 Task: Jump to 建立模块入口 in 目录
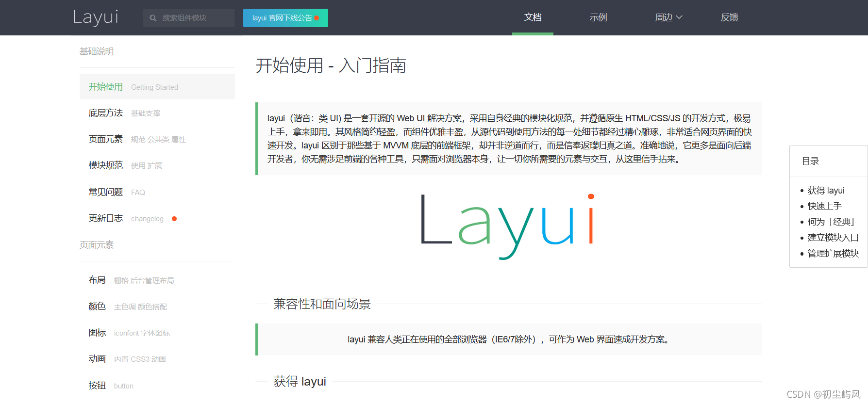coord(833,238)
